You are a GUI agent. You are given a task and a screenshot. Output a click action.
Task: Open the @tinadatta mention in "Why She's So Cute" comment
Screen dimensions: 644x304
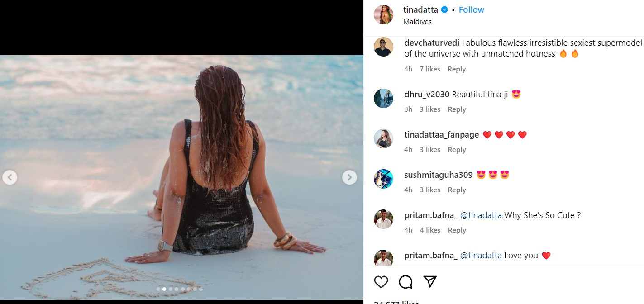click(481, 215)
